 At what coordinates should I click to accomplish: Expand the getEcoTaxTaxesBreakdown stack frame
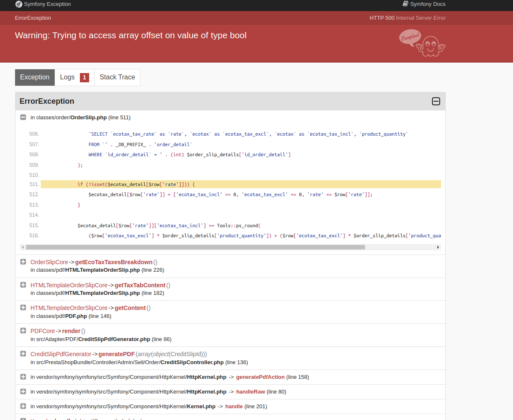tap(23, 261)
